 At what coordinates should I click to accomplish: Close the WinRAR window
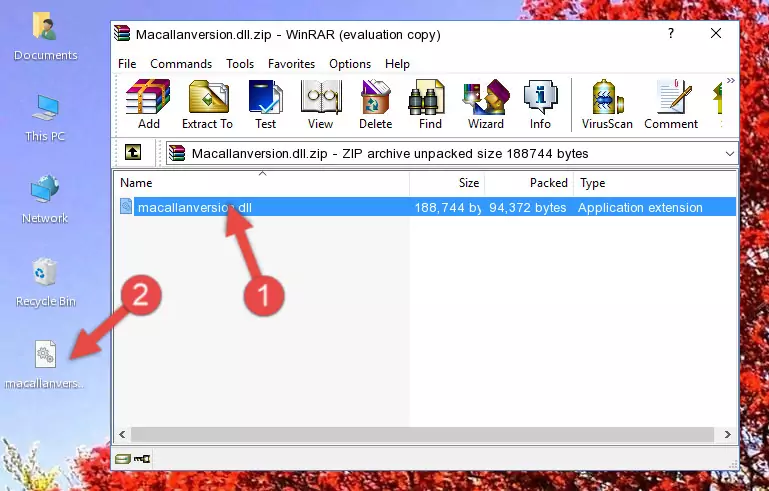click(716, 33)
